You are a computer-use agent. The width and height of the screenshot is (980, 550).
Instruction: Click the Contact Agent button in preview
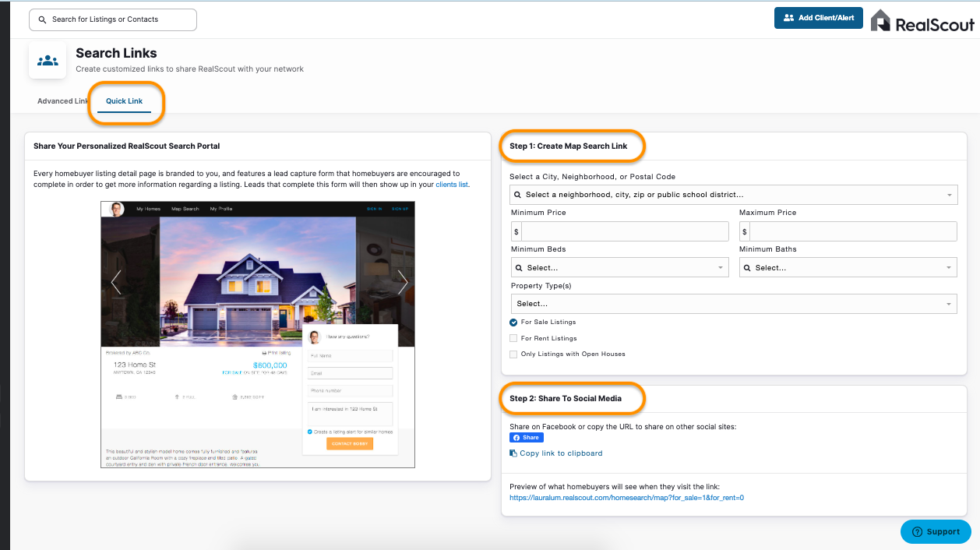pyautogui.click(x=350, y=443)
